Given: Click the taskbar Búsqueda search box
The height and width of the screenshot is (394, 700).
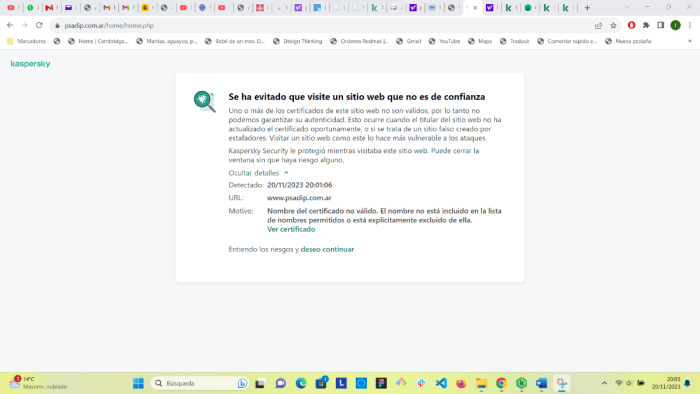Looking at the screenshot, I should tap(200, 383).
